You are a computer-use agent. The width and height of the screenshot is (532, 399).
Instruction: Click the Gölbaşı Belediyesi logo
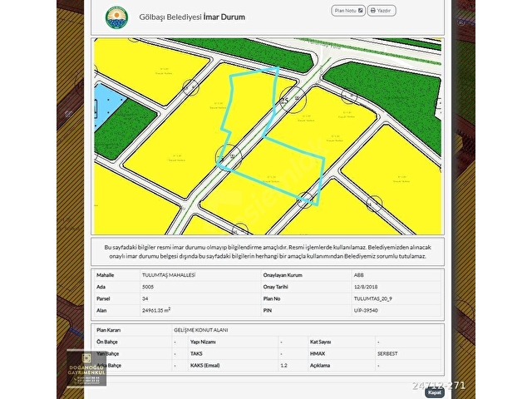pos(116,17)
